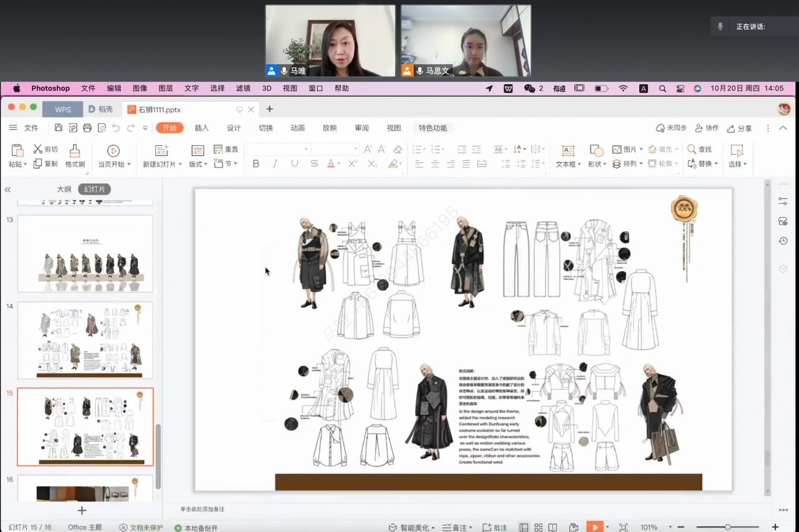Increase font size with A+ icon
This screenshot has height=532, width=799.
tap(368, 149)
